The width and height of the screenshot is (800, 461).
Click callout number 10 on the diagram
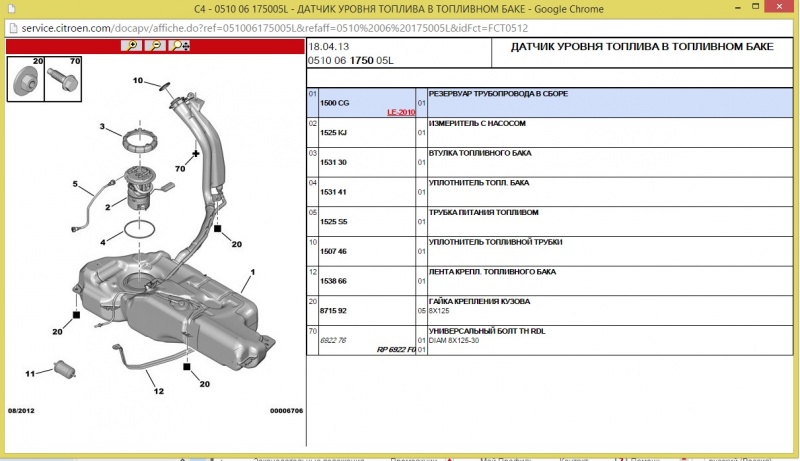click(x=138, y=81)
